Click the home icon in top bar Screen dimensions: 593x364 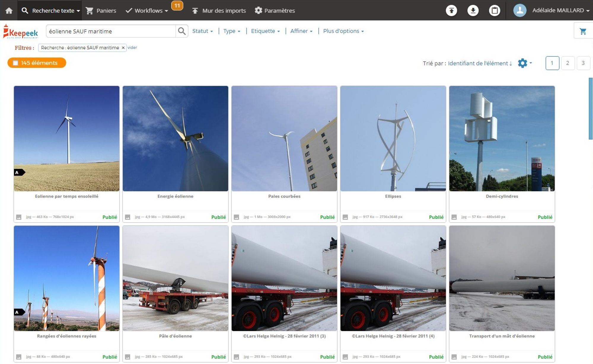click(x=9, y=11)
